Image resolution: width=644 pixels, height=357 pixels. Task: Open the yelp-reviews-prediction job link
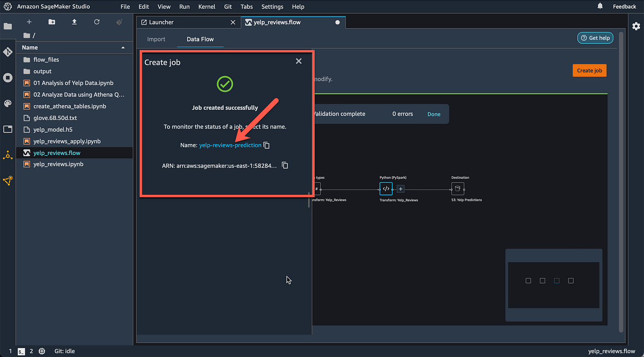pyautogui.click(x=230, y=145)
